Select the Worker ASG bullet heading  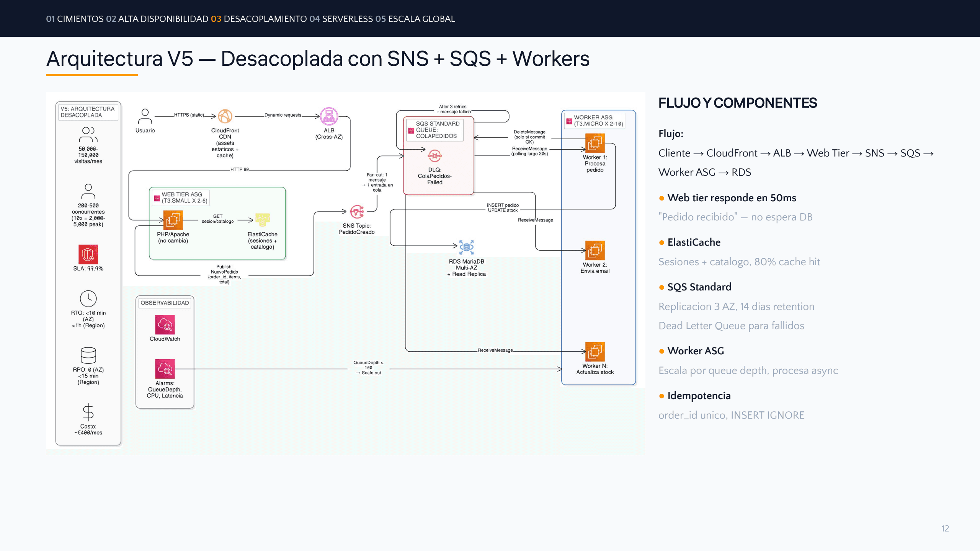[696, 350]
